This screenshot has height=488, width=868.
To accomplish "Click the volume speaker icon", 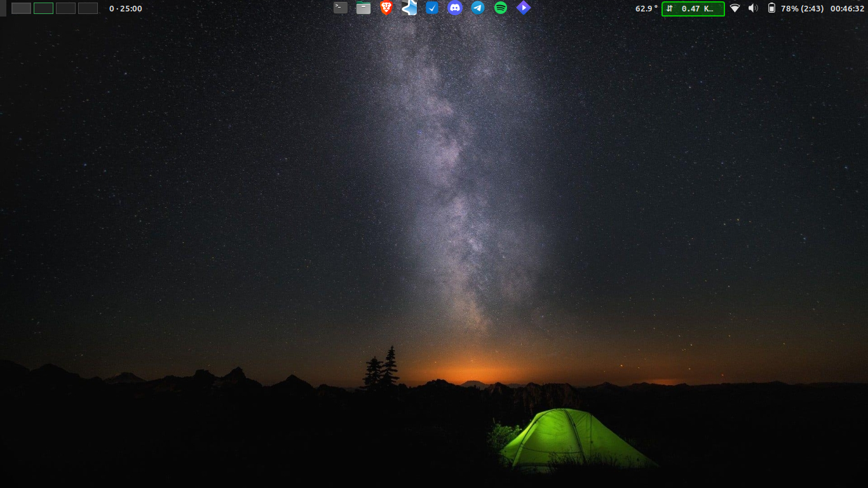I will click(x=753, y=8).
